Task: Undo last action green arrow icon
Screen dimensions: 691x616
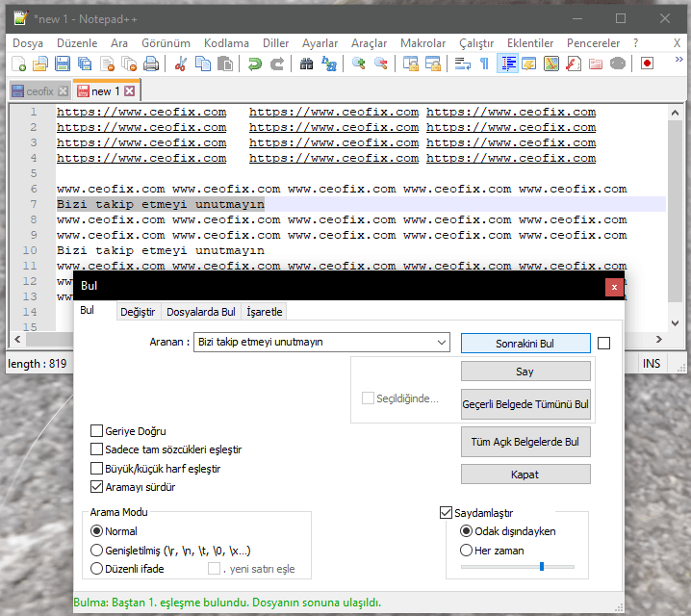Action: click(x=255, y=64)
